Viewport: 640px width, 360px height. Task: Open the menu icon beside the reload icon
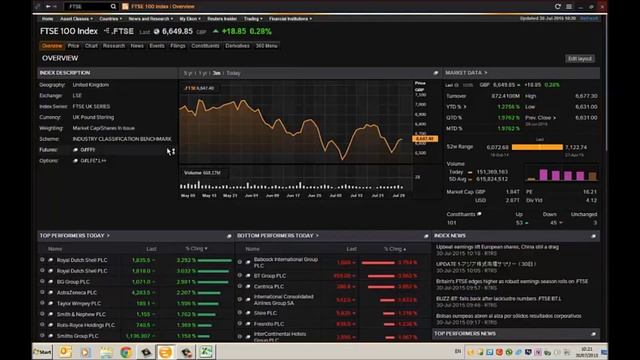click(569, 7)
